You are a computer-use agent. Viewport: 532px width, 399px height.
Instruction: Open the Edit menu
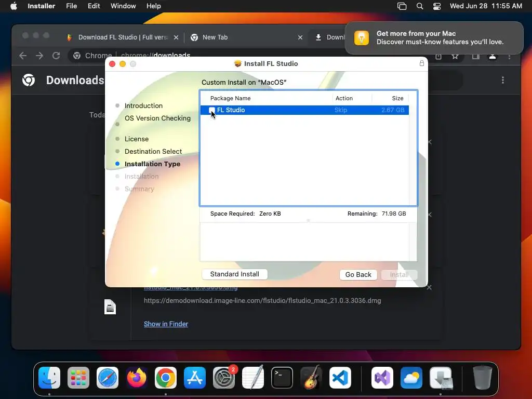pos(94,6)
